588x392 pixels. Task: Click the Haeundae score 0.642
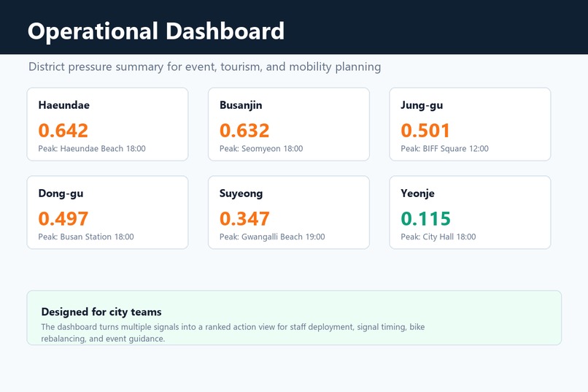(x=63, y=131)
